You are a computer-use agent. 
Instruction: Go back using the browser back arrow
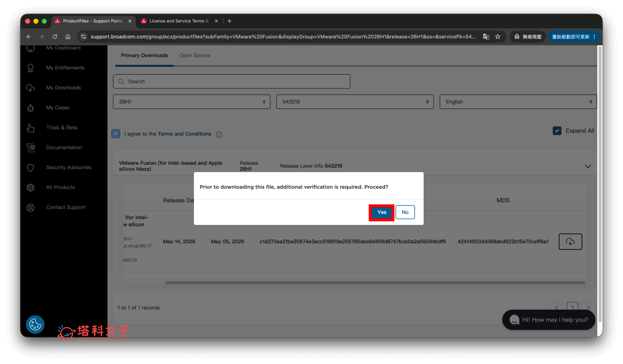tap(29, 37)
